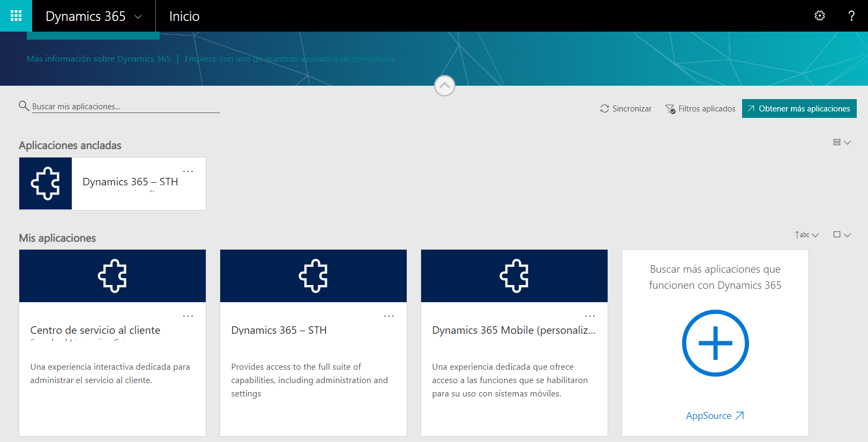Viewport: 868px width, 442px height.
Task: Click 'Una experiencia dedicada que ofrece' description
Action: pyautogui.click(x=510, y=380)
